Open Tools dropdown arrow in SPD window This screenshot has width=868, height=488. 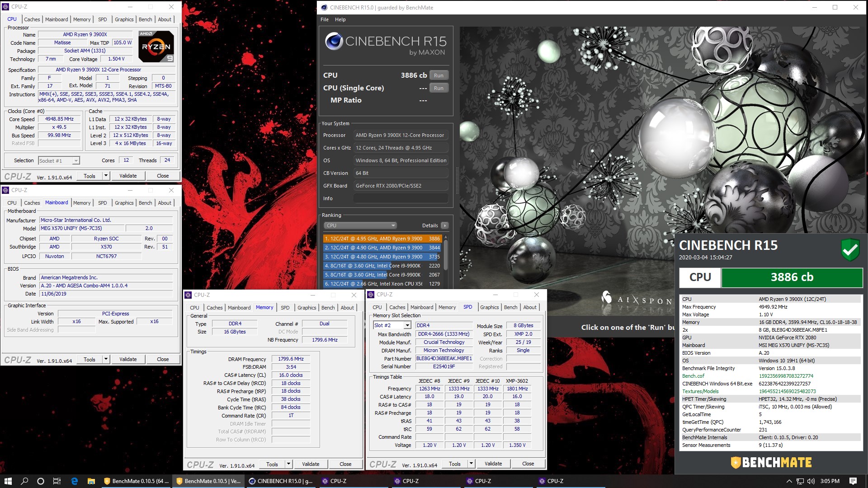pyautogui.click(x=471, y=464)
